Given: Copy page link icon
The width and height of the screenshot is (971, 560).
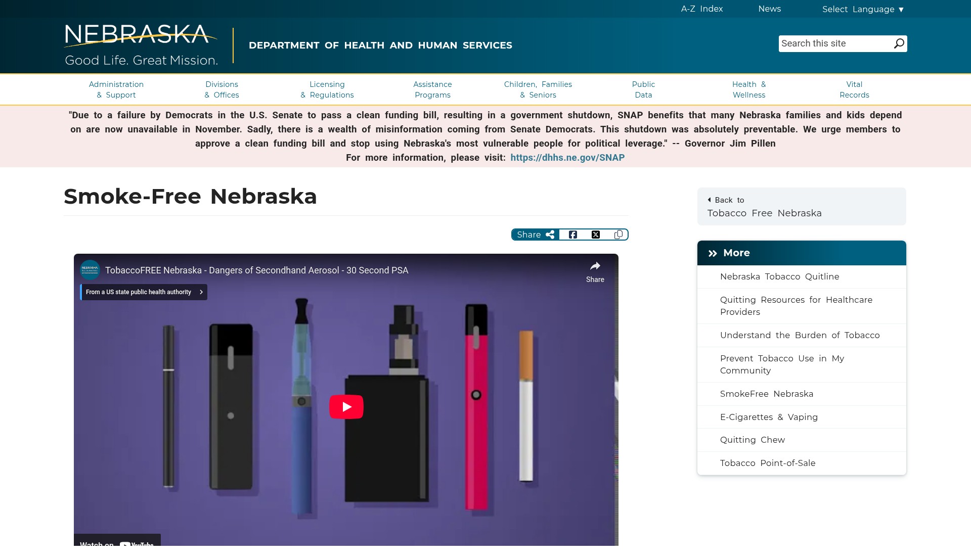Looking at the screenshot, I should click(618, 235).
